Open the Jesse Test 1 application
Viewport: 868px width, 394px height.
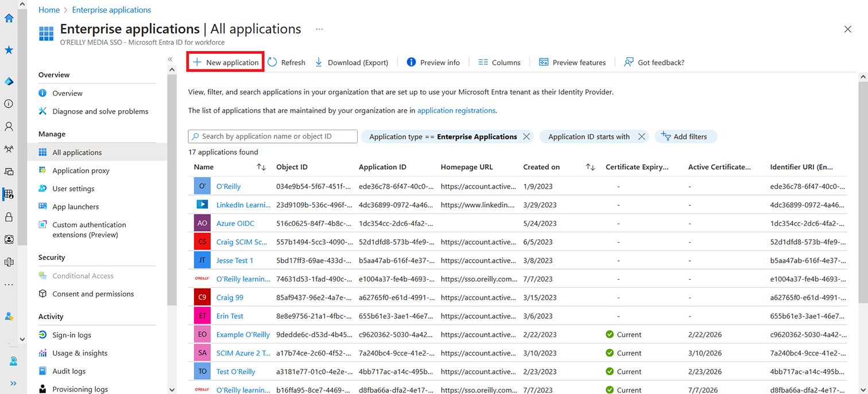(235, 260)
